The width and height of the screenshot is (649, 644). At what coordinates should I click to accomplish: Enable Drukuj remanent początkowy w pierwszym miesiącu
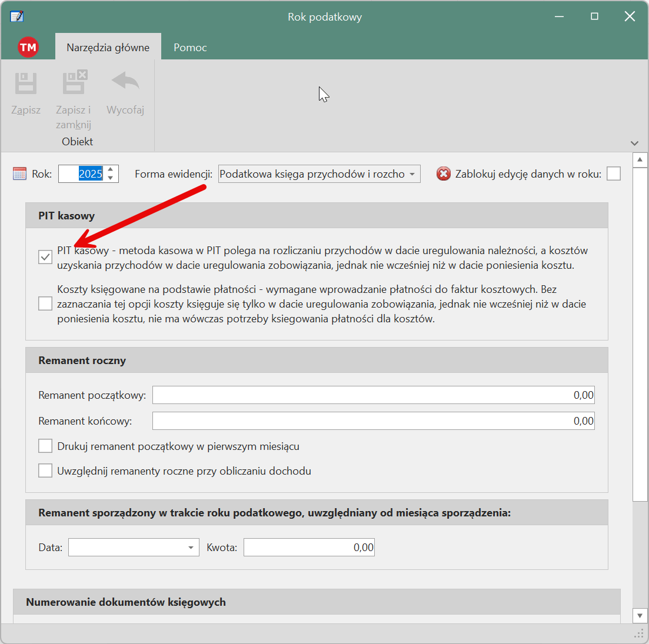click(x=45, y=446)
